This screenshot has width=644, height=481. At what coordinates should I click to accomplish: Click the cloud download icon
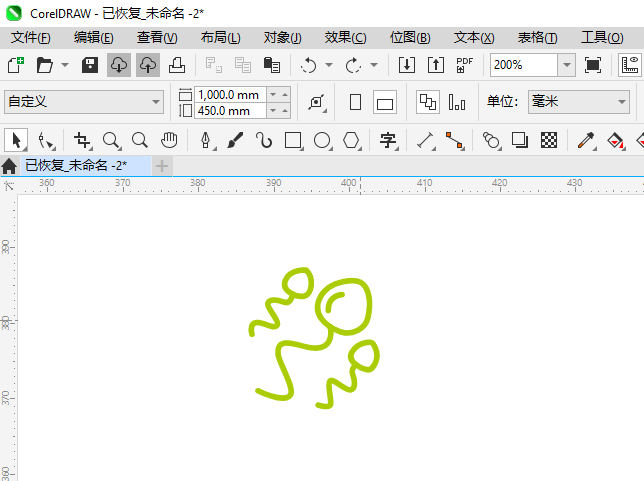click(119, 65)
